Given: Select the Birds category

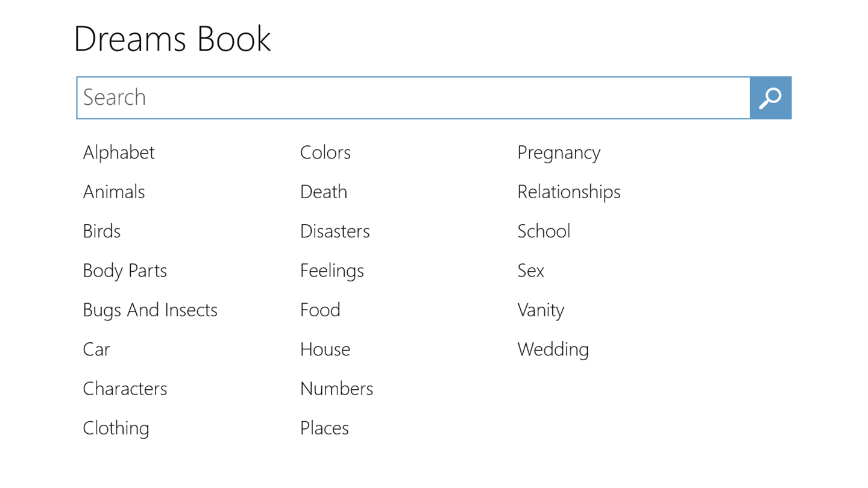Looking at the screenshot, I should click(x=102, y=231).
